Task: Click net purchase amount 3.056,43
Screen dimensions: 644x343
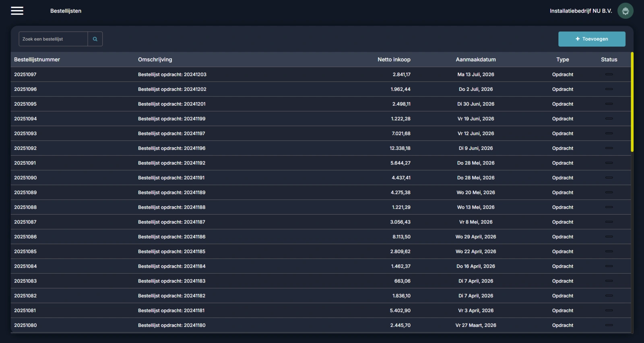Action: [x=400, y=222]
